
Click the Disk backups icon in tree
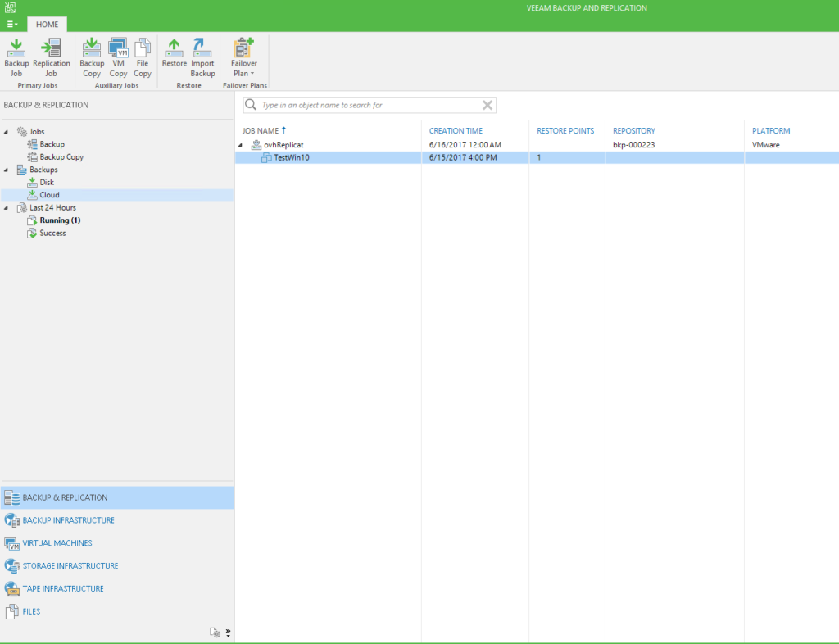32,183
